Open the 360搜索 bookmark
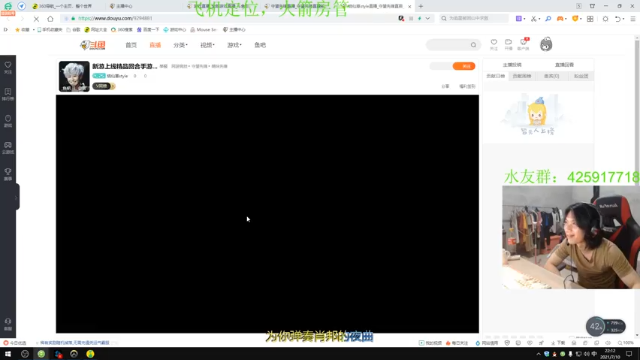Screen dimensions: 640x360 tap(122, 30)
